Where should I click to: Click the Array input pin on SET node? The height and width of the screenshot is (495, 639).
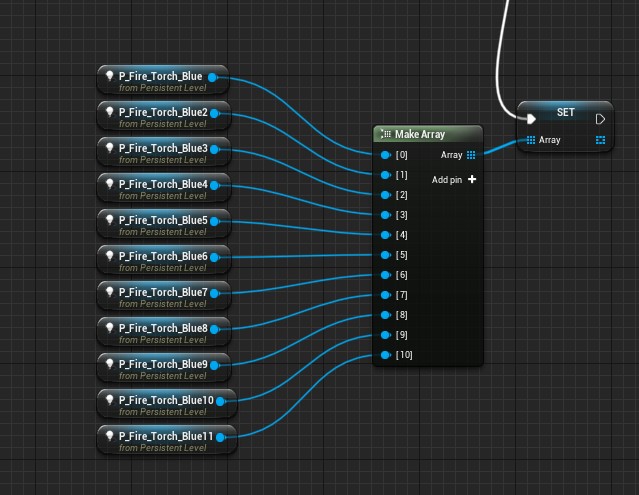pyautogui.click(x=531, y=140)
